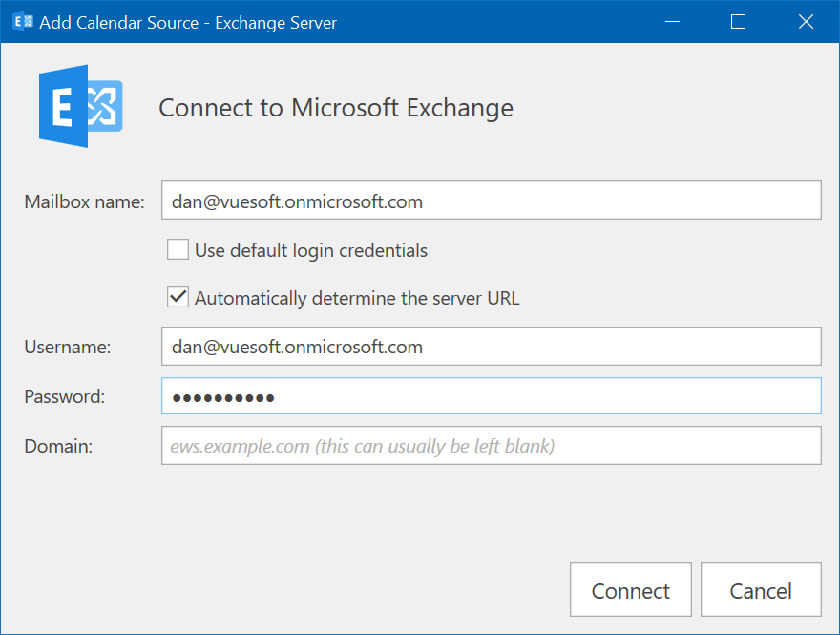
Task: Click into the Username text box
Action: pyautogui.click(x=492, y=347)
